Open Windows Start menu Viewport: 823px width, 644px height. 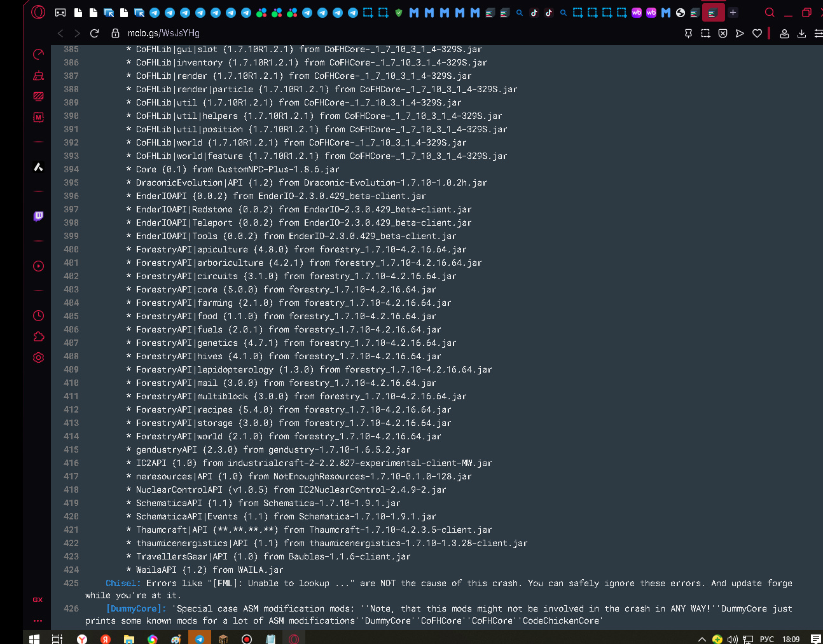point(34,638)
